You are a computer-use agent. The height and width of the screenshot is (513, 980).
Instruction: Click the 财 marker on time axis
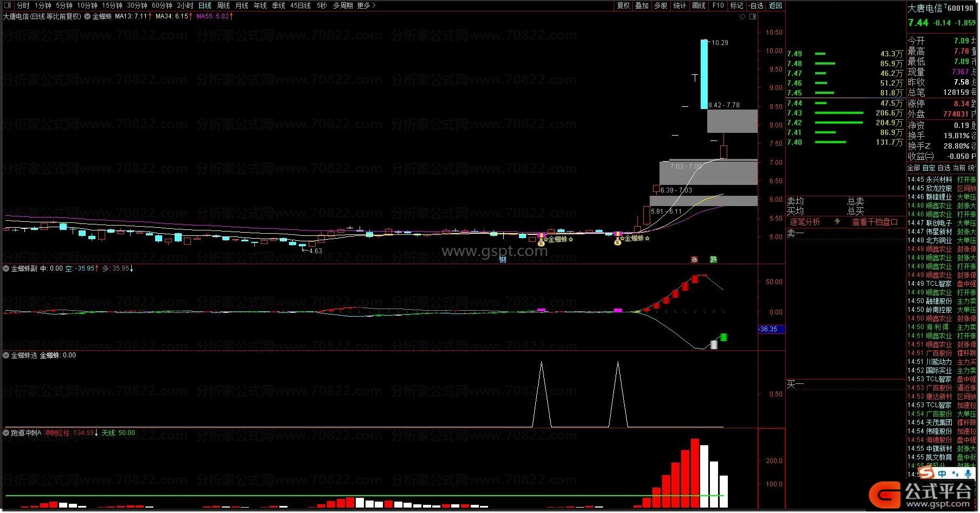tap(503, 260)
